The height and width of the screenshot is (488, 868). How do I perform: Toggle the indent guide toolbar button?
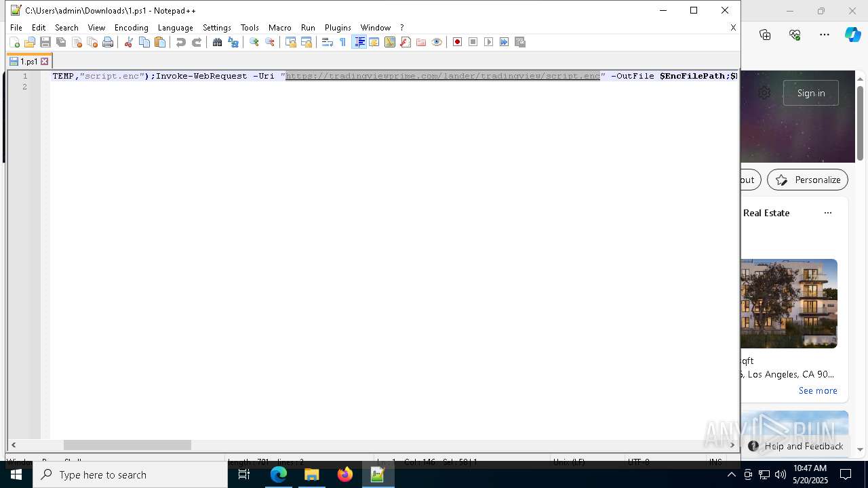[359, 42]
